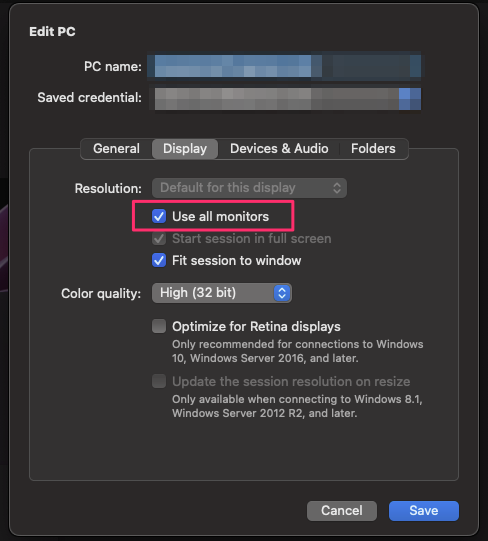Image resolution: width=488 pixels, height=541 pixels.
Task: Toggle Fit session to window checkbox
Action: pyautogui.click(x=159, y=260)
